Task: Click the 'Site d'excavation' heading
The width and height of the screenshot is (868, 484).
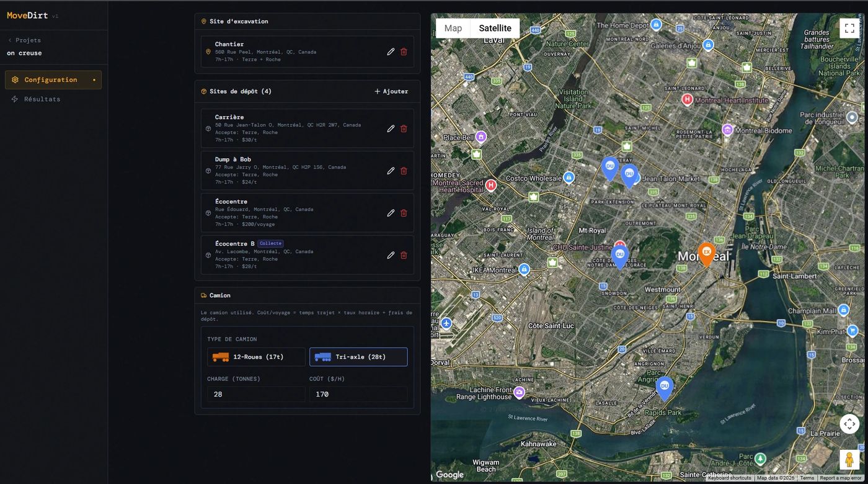Action: pyautogui.click(x=239, y=21)
